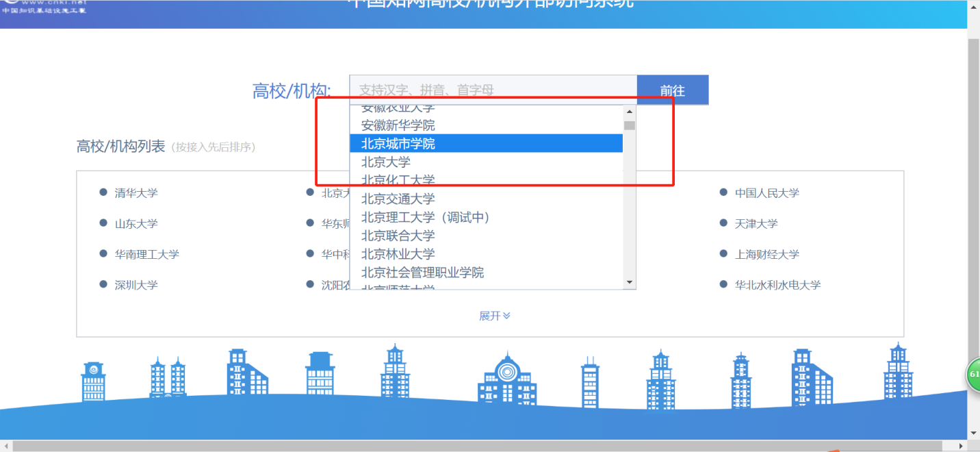The image size is (980, 452).
Task: Pick 北京大学 from the dropdown options
Action: (x=486, y=162)
